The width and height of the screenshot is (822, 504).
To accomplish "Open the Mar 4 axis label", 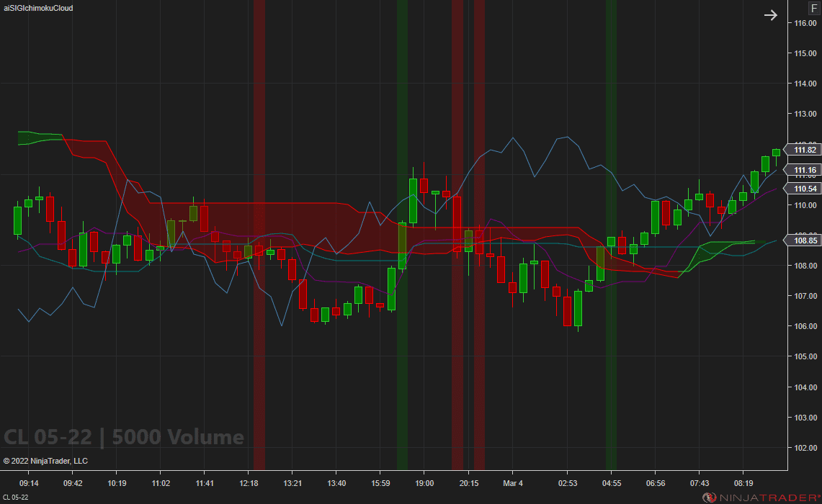I will coord(512,484).
